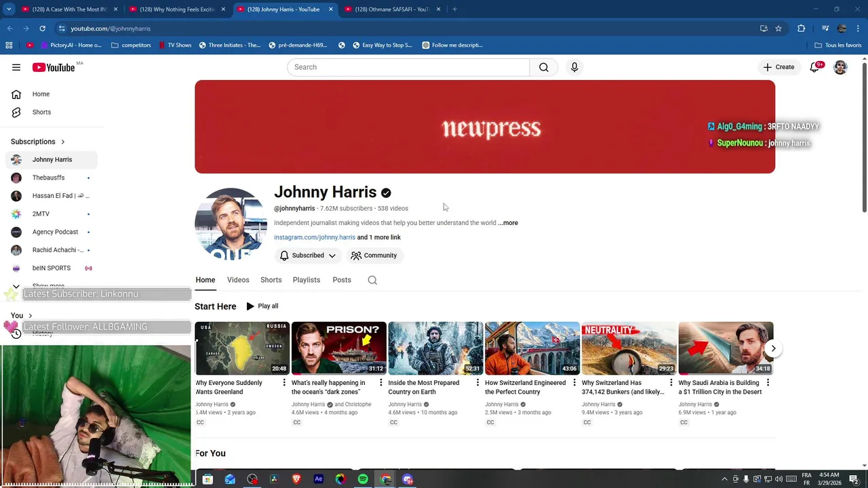Screen dimensions: 868x488
Task: Expand the You section in sidebar
Action: coord(22,316)
